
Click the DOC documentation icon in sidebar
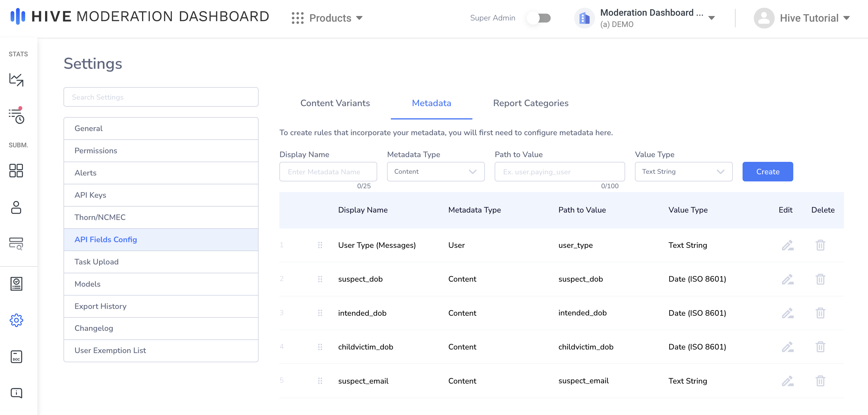tap(16, 356)
